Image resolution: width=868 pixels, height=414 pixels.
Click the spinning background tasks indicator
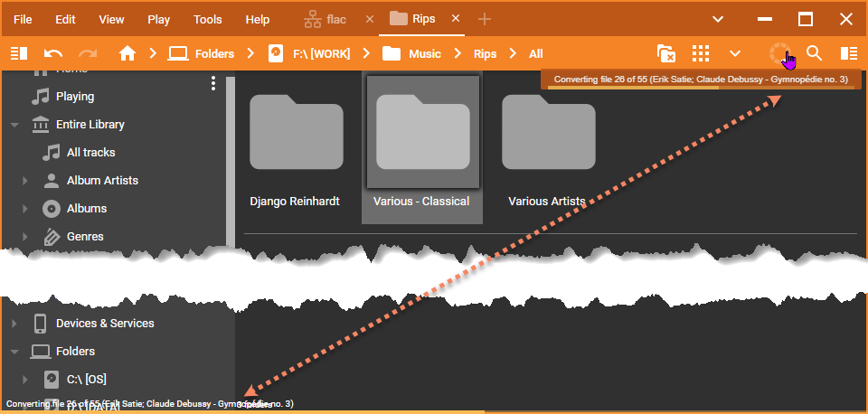point(779,53)
